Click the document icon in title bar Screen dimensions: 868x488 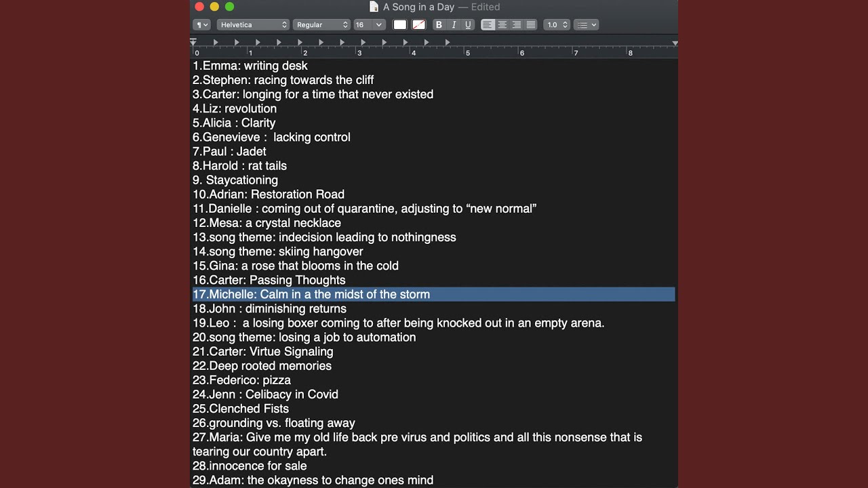point(374,7)
